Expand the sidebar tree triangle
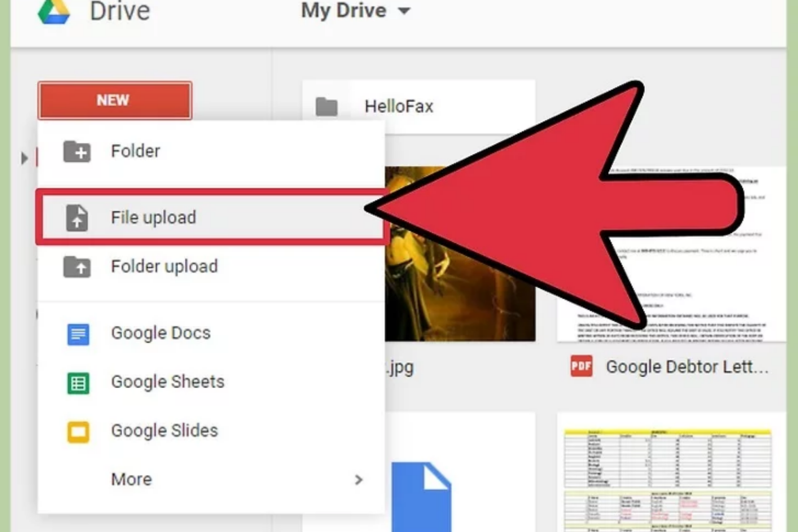 [25, 158]
